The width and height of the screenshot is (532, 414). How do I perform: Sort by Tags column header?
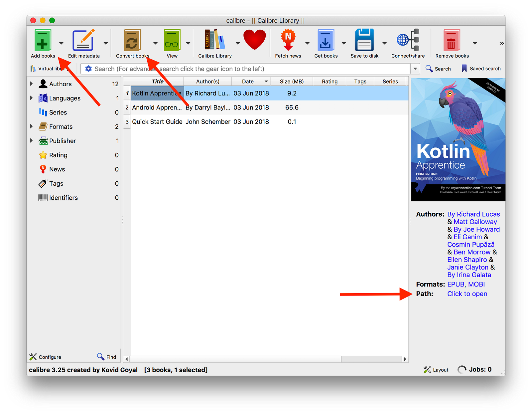click(360, 82)
